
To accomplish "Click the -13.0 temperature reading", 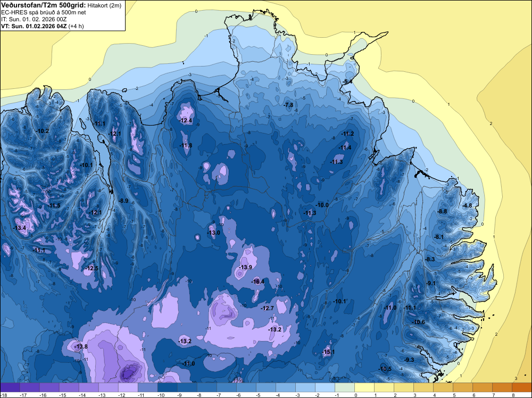I will pos(214,233).
